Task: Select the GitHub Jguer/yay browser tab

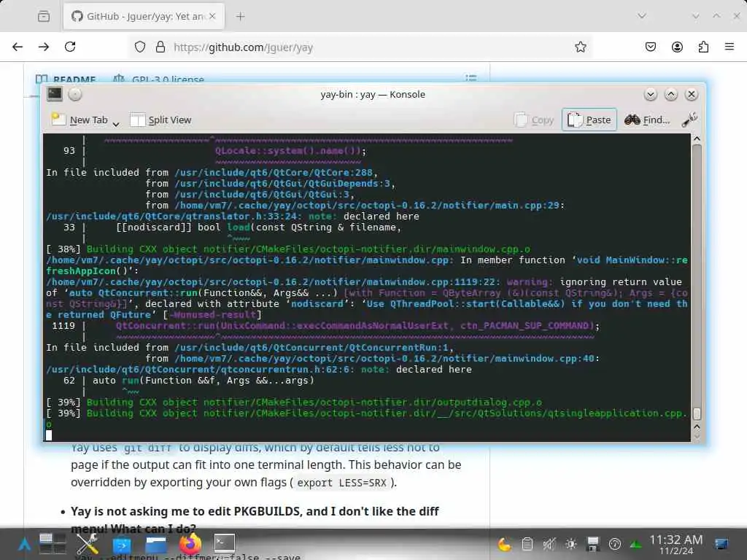Action: [x=144, y=16]
